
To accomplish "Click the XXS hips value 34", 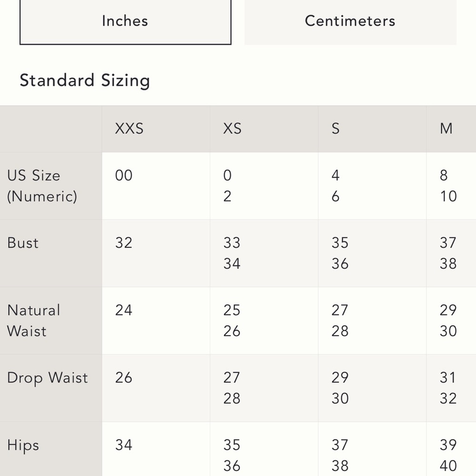I will [124, 445].
